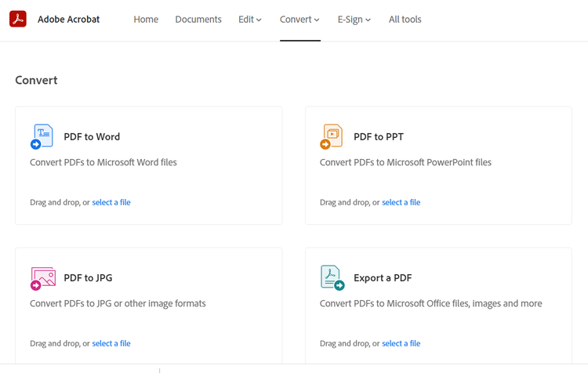
Task: Expand the E-Sign dropdown menu
Action: 354,20
